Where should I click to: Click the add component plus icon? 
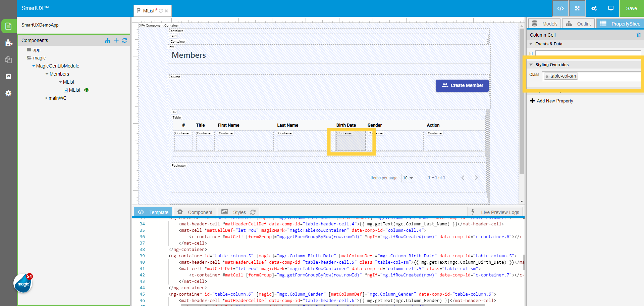coord(116,40)
